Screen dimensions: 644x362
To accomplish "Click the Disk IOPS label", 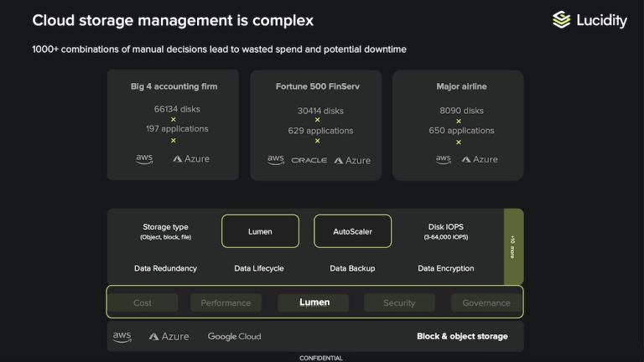I will point(445,227).
